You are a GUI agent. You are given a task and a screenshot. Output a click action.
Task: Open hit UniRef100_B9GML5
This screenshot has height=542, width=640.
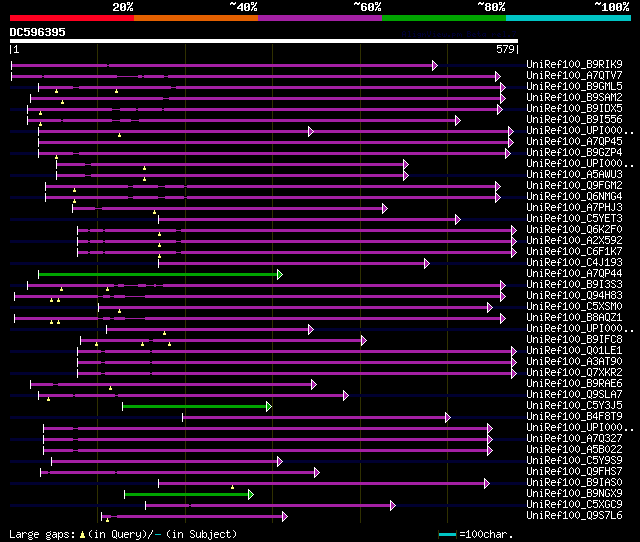[574, 87]
